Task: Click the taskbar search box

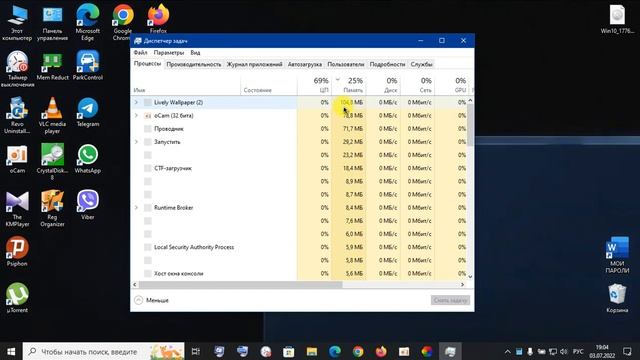Action: point(104,351)
